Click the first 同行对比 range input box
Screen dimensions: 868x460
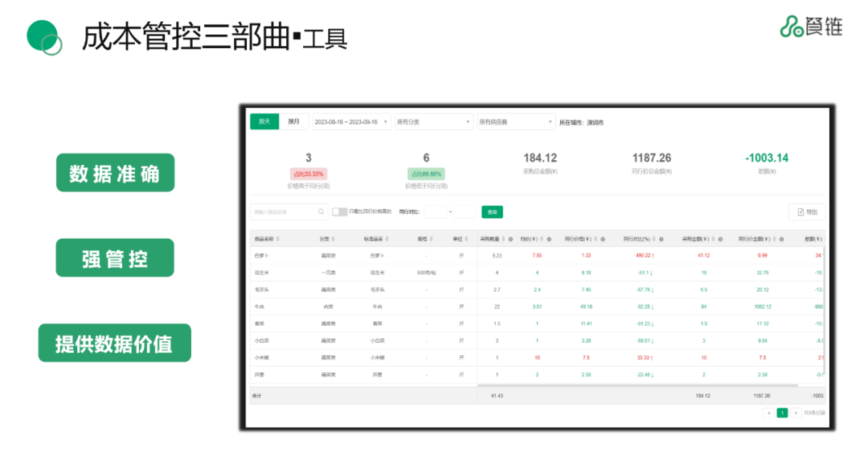435,212
